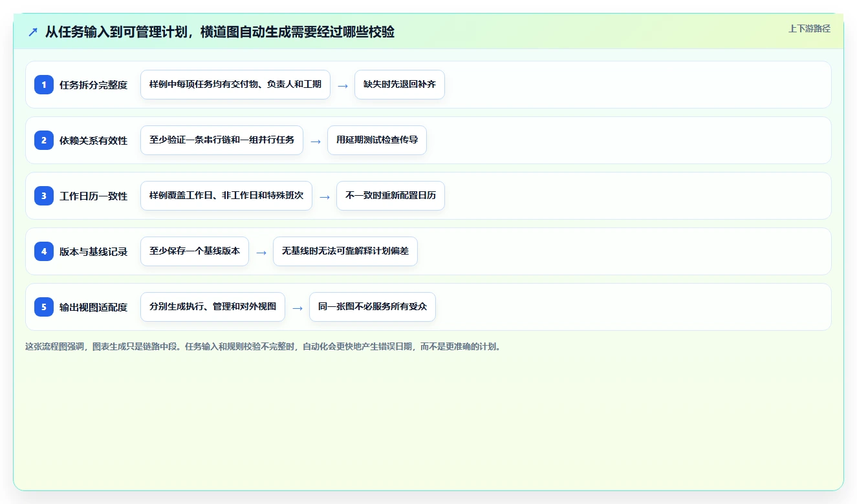Click the 至少验证一条串行链 box

tap(222, 140)
